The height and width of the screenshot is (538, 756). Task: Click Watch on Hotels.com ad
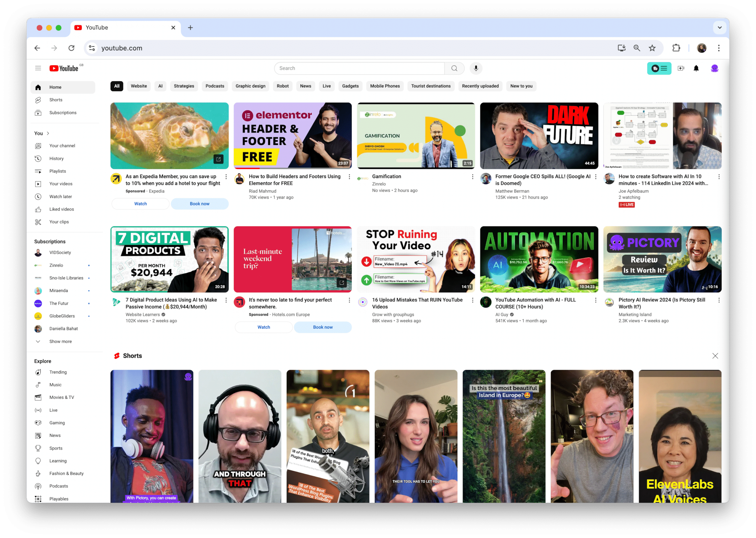(x=264, y=327)
